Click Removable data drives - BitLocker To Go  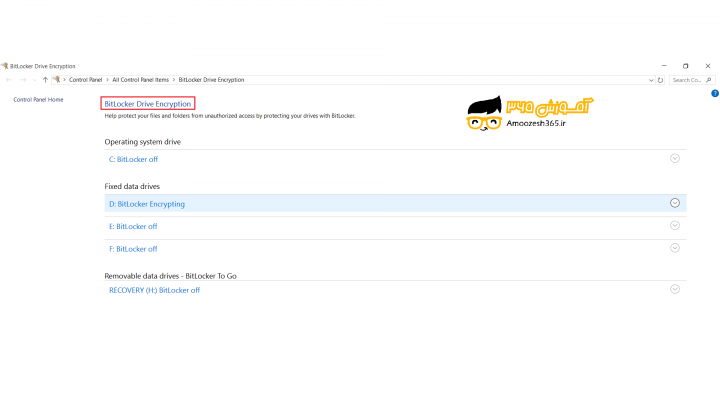(x=170, y=276)
